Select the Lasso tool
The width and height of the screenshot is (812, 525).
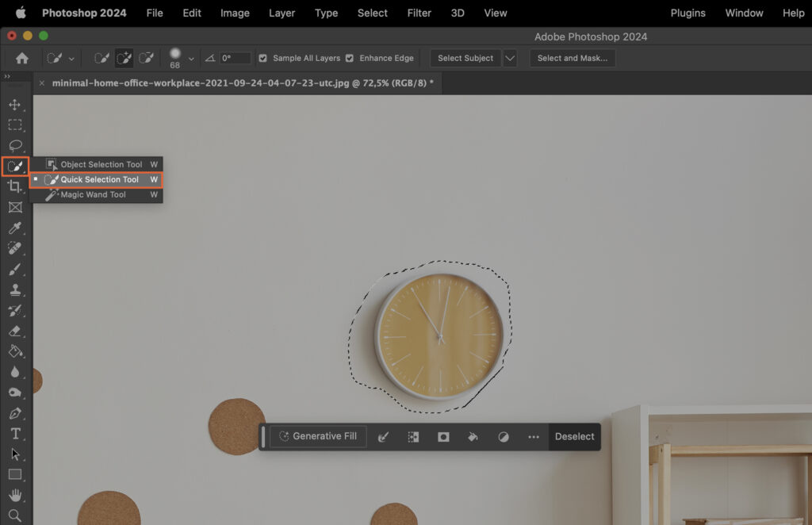[x=16, y=145]
